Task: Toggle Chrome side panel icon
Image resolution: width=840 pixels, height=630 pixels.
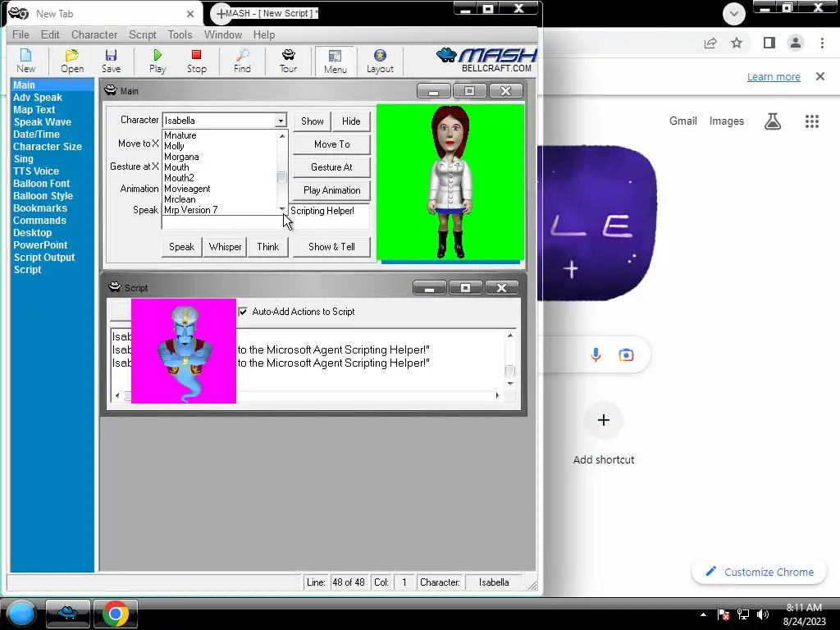Action: click(769, 43)
